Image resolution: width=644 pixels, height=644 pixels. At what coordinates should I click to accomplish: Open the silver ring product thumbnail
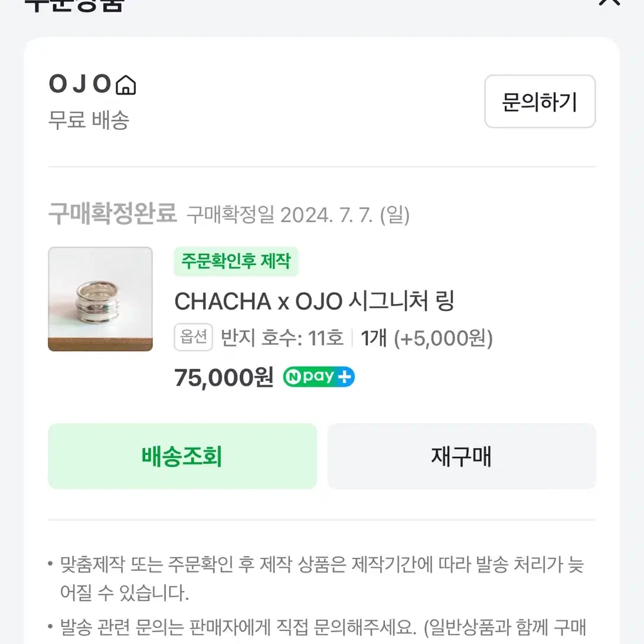100,299
